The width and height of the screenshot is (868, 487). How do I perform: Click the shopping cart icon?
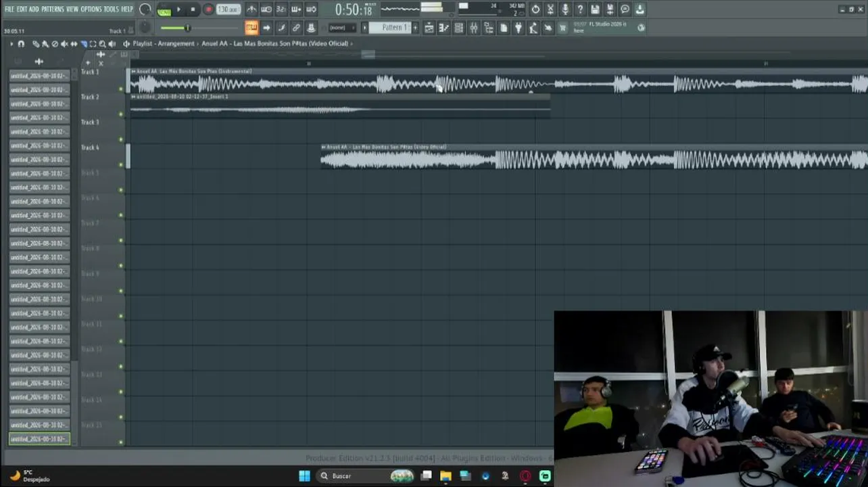562,28
